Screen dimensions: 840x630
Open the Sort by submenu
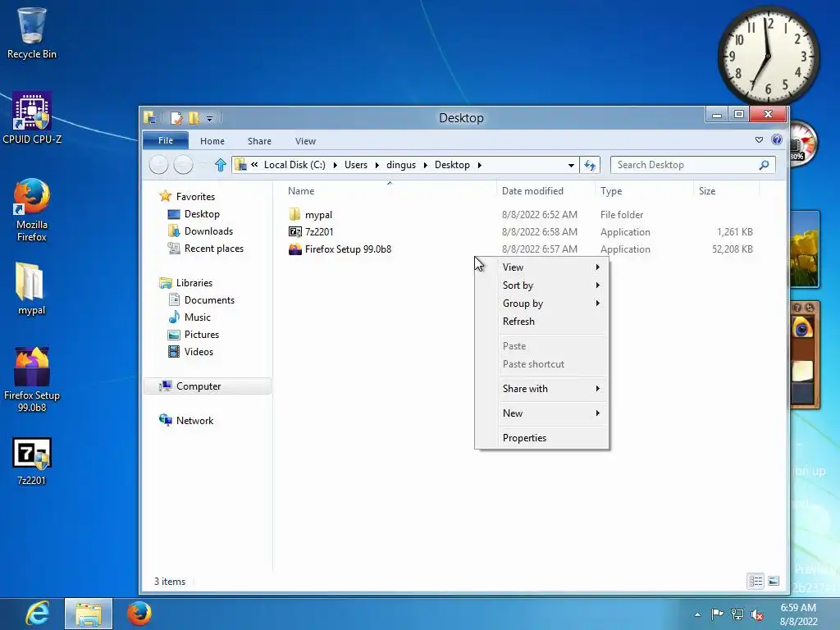[x=541, y=285]
